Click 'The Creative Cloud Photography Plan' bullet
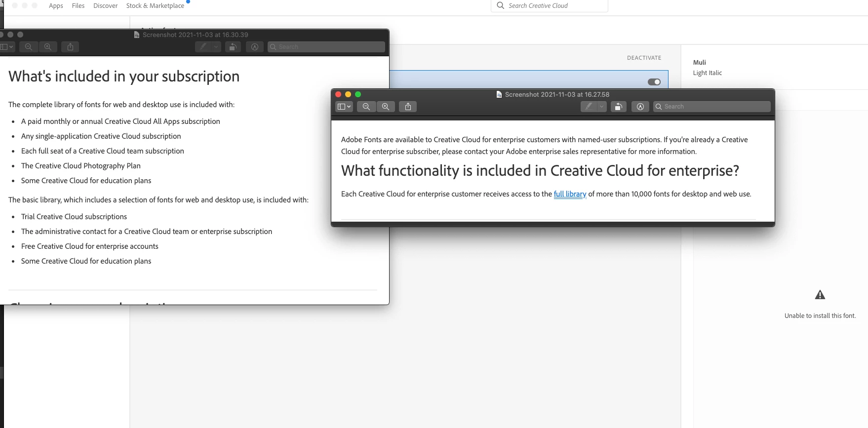 coord(81,166)
